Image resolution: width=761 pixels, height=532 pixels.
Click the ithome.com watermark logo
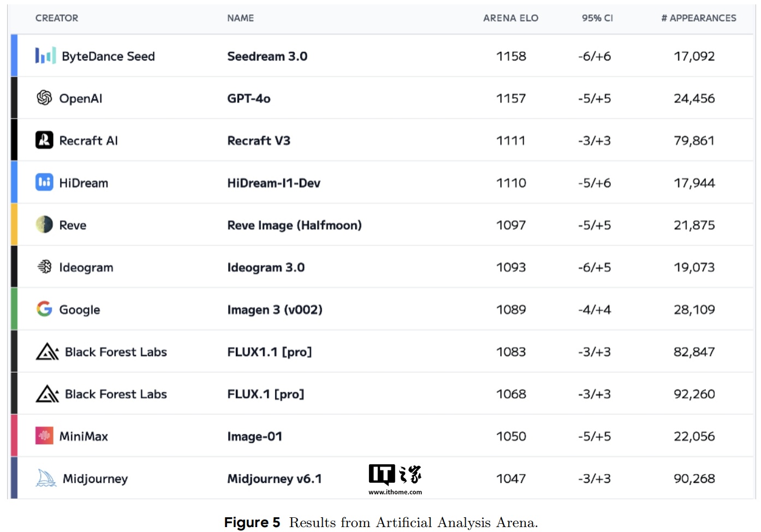tap(395, 479)
